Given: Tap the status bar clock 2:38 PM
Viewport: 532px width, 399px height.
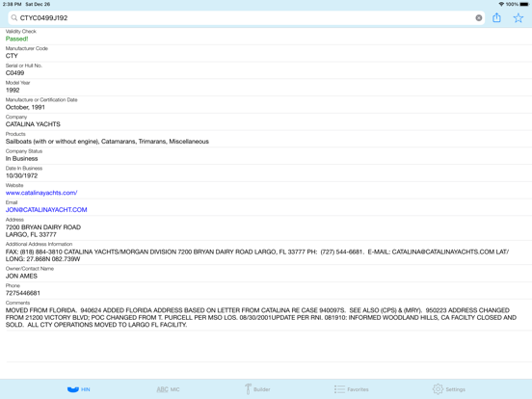Looking at the screenshot, I should click(12, 4).
